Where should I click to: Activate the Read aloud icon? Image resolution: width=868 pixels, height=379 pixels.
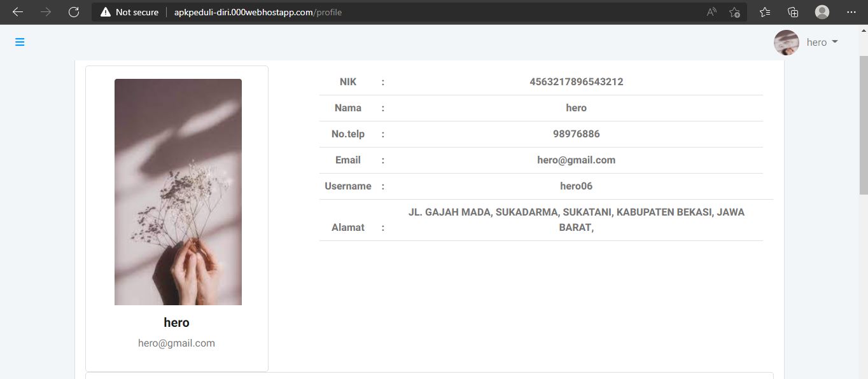(x=711, y=12)
